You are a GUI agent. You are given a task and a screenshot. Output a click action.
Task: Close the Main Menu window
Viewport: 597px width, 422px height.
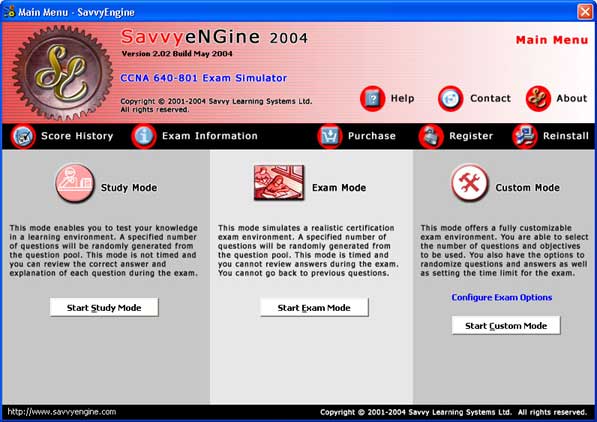pos(585,12)
